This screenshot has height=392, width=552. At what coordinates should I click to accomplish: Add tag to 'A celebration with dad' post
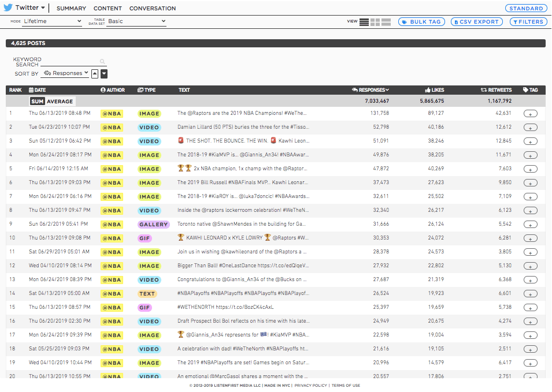(x=531, y=349)
